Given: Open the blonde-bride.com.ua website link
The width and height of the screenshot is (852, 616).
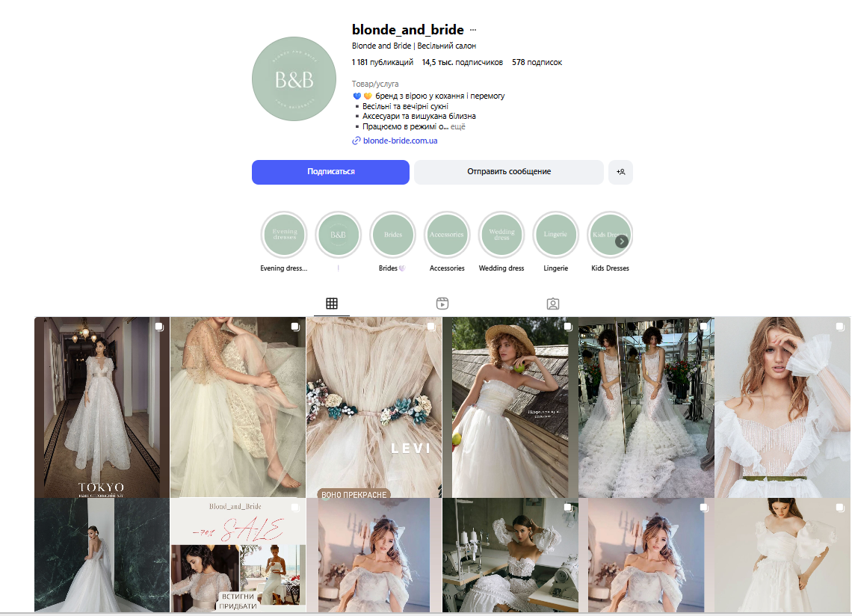Looking at the screenshot, I should click(x=400, y=141).
